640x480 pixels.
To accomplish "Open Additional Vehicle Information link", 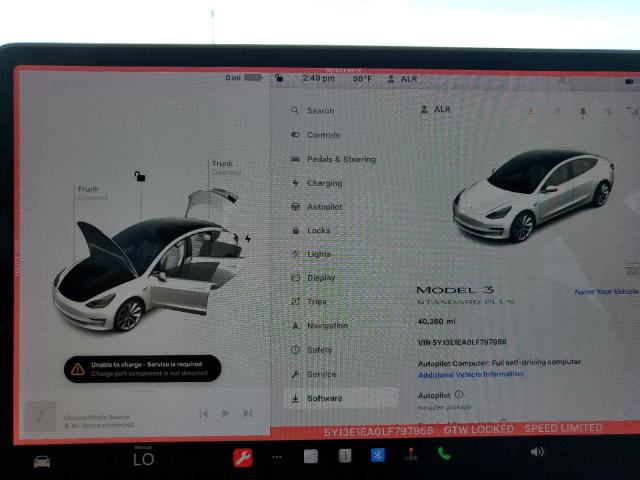I will (470, 374).
